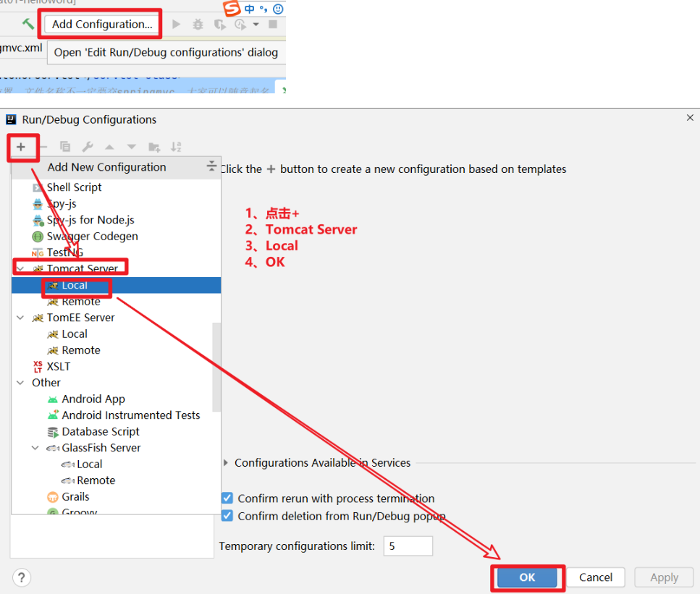Click the collapse-all icon in the Add New Configuration header
Viewport: 700px width, 594px height.
pyautogui.click(x=211, y=166)
